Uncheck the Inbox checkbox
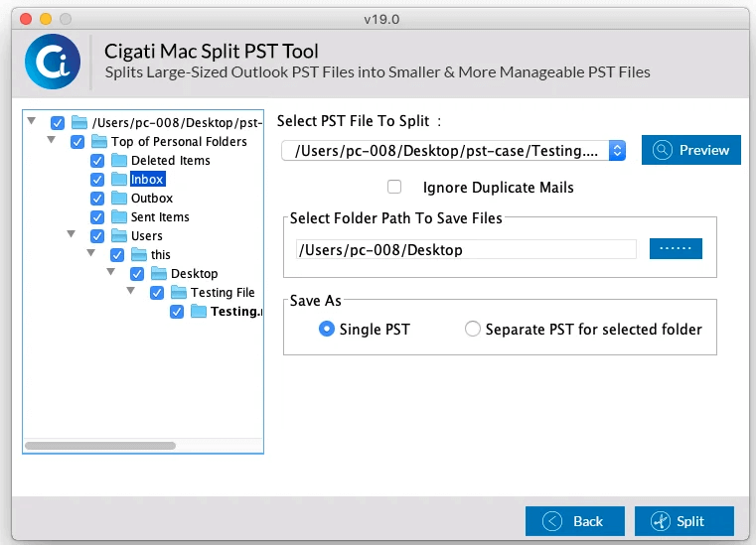 point(97,180)
